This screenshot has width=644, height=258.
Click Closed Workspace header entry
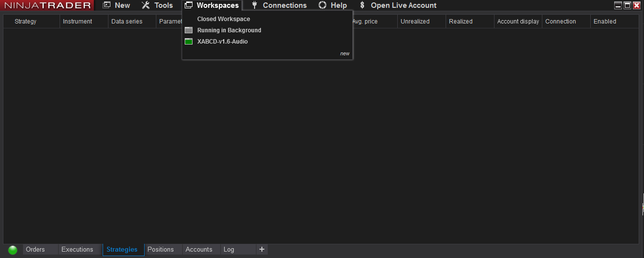(x=223, y=19)
